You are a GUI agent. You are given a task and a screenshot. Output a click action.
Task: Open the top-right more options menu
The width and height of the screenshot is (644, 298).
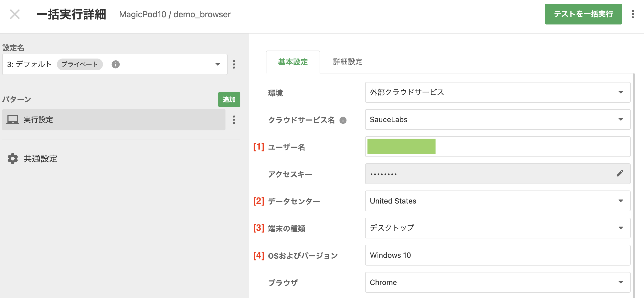coord(633,14)
